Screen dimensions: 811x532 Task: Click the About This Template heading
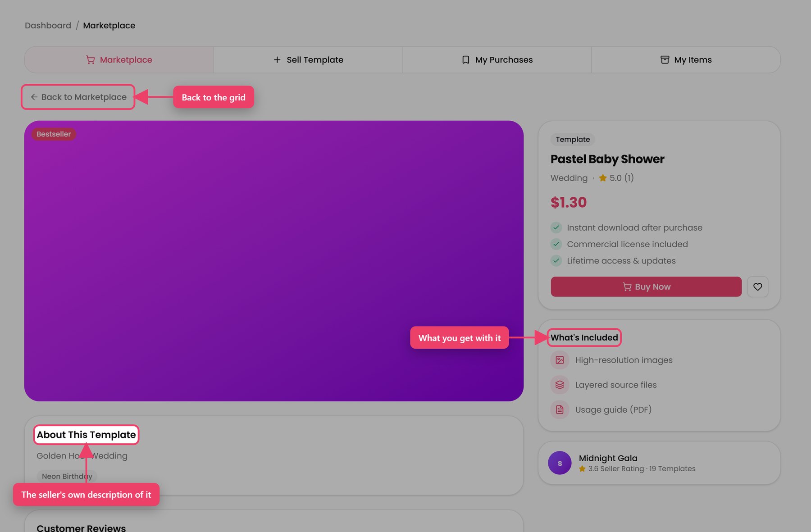point(86,435)
